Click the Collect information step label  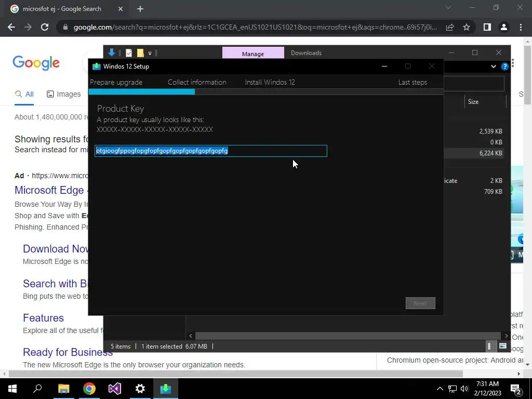[x=197, y=83]
